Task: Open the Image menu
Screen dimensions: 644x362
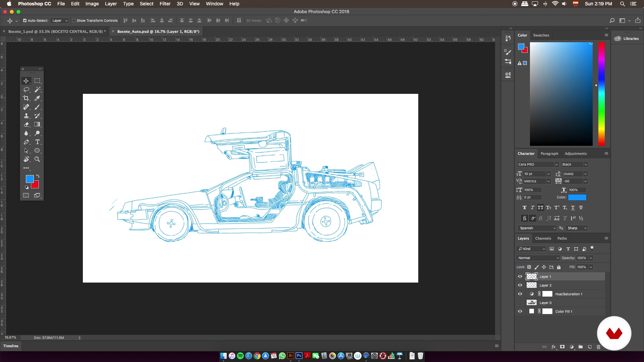Action: point(92,4)
